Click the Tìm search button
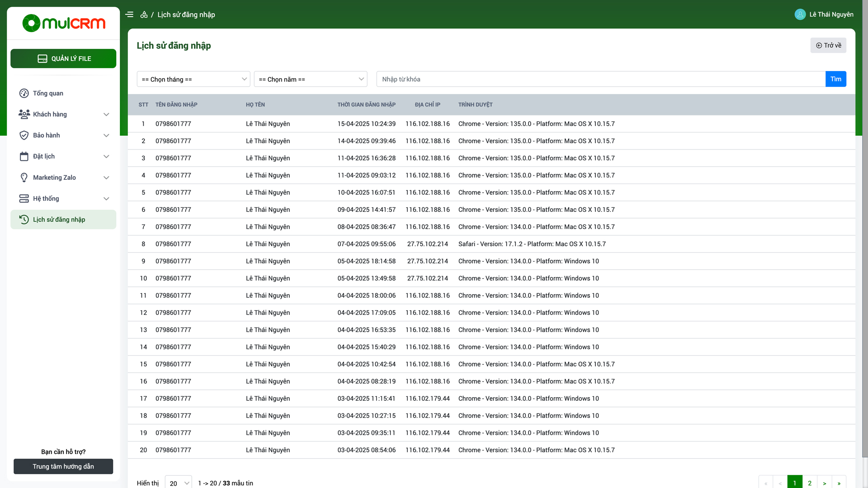The width and height of the screenshot is (868, 488). tap(835, 79)
